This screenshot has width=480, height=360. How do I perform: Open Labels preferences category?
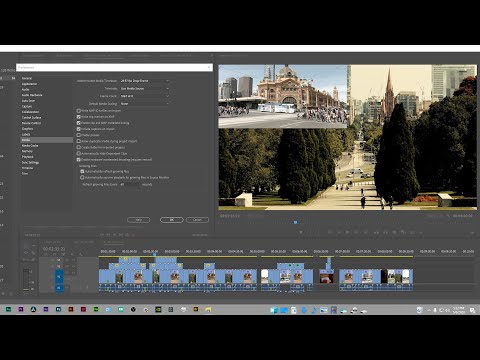click(x=26, y=134)
